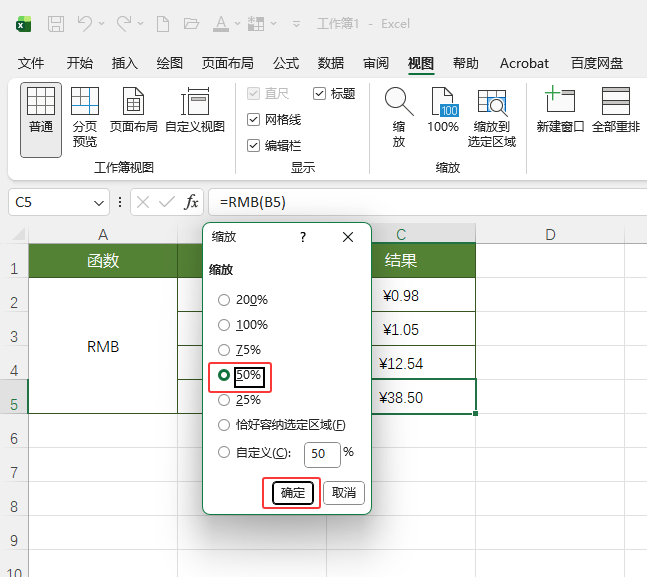Viewport: 647px width, 577px height.
Task: Click the borders grid icon in quick access
Action: [256, 24]
